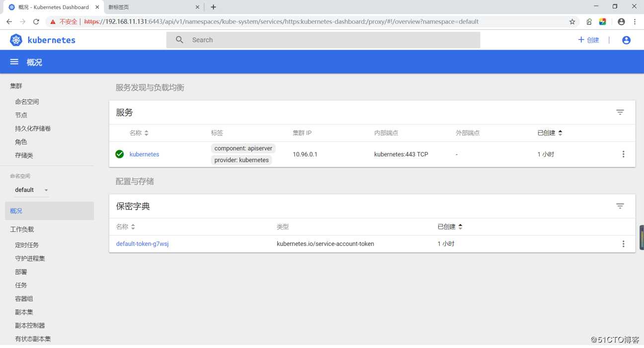Open 工作负载 section in sidebar
The image size is (644, 348).
pos(22,229)
